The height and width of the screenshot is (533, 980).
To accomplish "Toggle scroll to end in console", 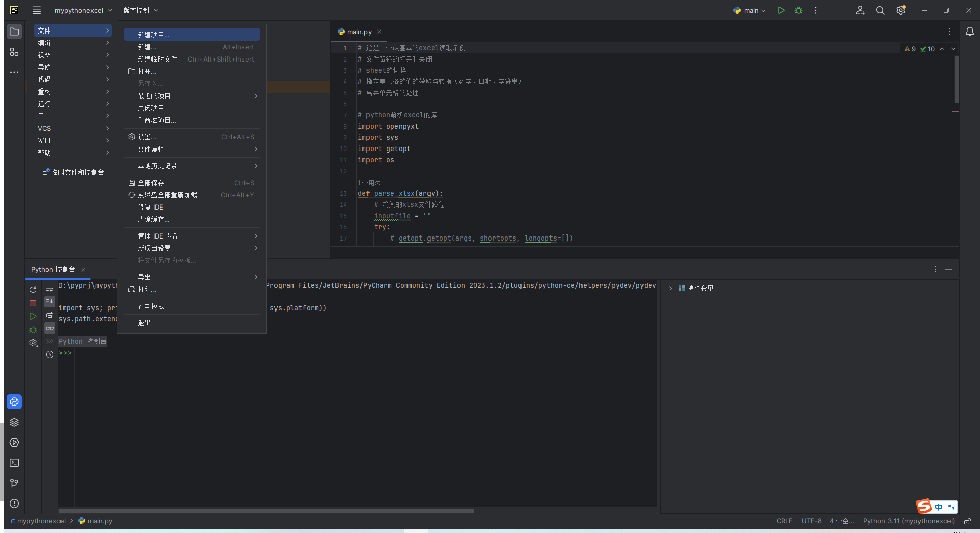I will (50, 302).
